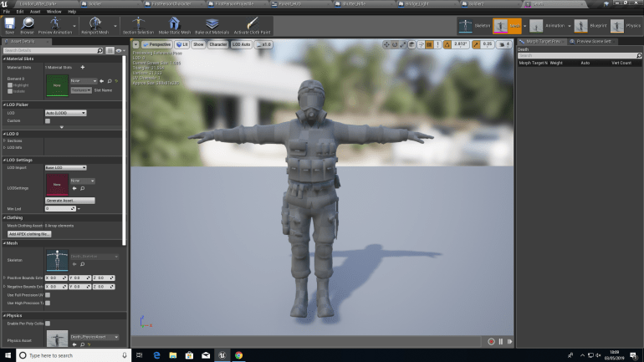Open camera speed setting
644x362 pixels.
[504, 44]
